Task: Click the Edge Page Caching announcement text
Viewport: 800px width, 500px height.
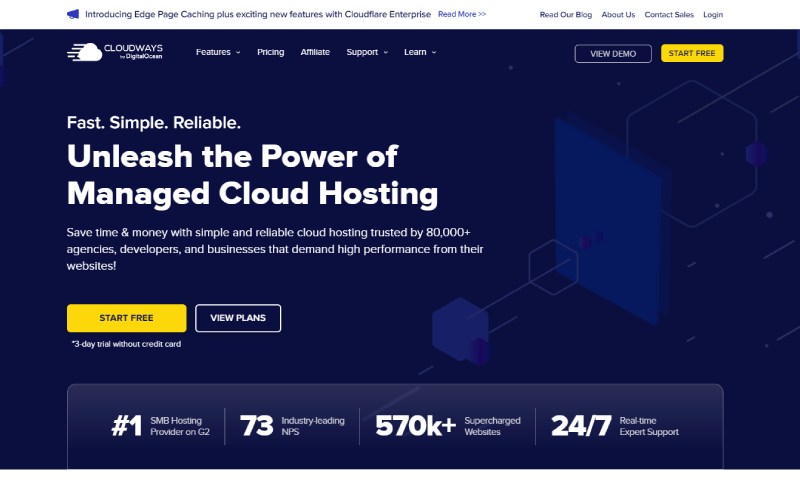Action: (x=258, y=14)
